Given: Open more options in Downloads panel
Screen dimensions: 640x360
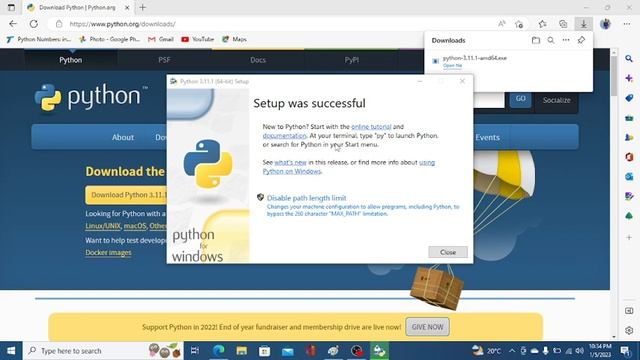Looking at the screenshot, I should coord(566,40).
